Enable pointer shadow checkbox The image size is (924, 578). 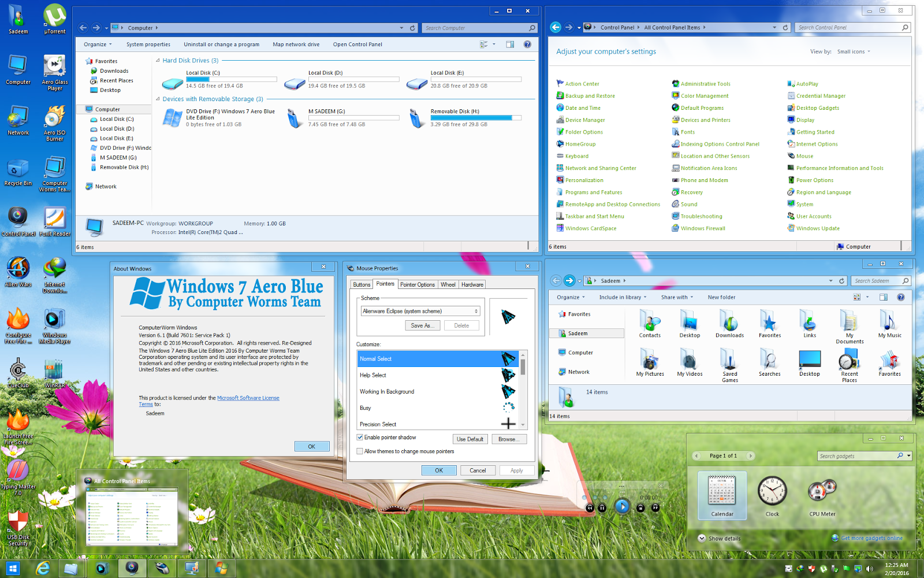360,437
